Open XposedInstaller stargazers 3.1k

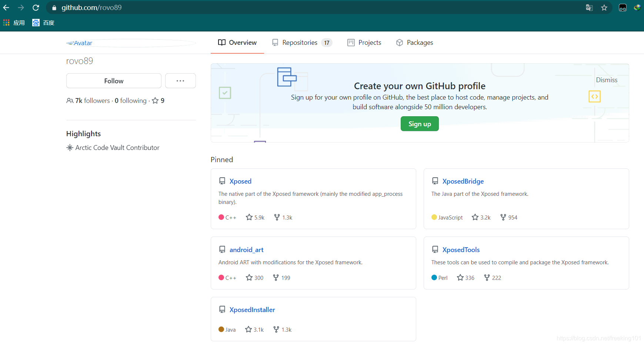click(254, 329)
